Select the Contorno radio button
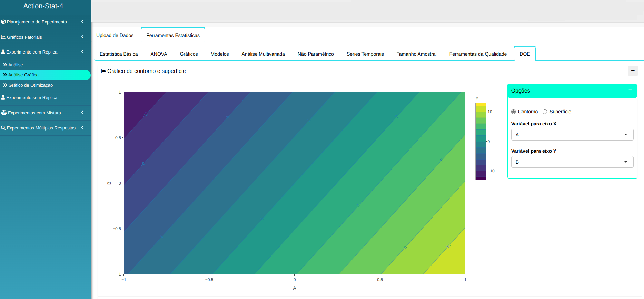 pyautogui.click(x=513, y=112)
